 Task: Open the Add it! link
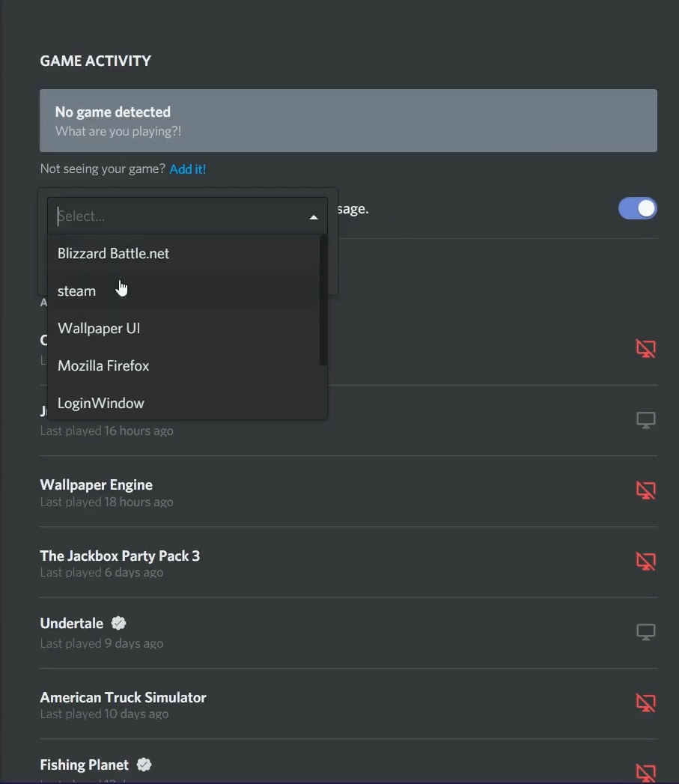(x=188, y=168)
